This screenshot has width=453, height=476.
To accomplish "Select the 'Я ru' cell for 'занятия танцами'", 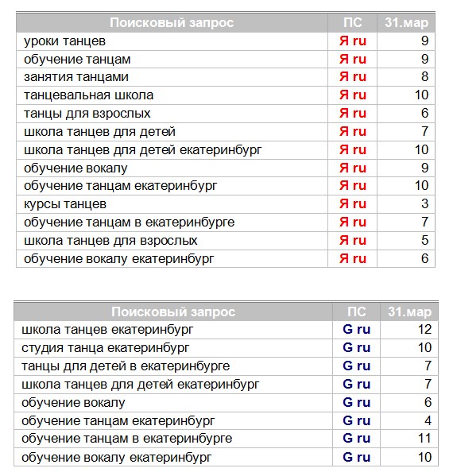I will 353,77.
